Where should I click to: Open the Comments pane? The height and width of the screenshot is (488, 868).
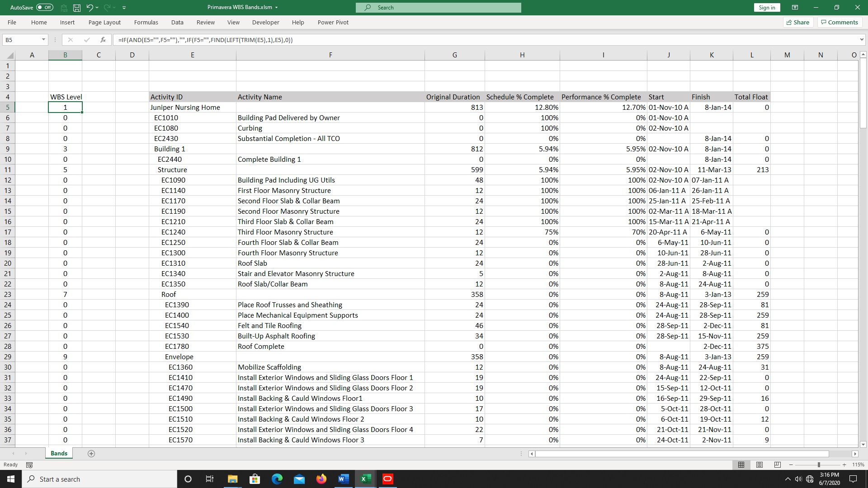coord(839,22)
